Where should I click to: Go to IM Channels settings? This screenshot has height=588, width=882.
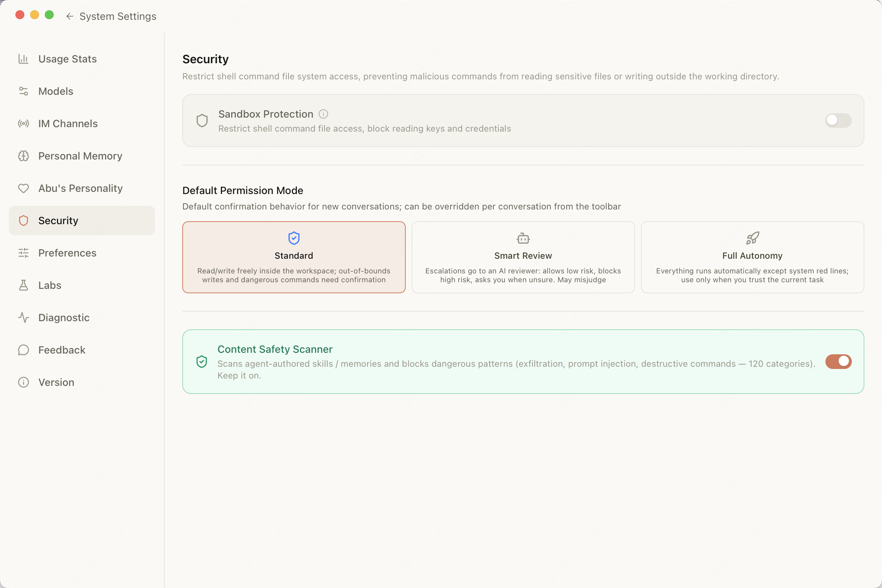point(82,123)
